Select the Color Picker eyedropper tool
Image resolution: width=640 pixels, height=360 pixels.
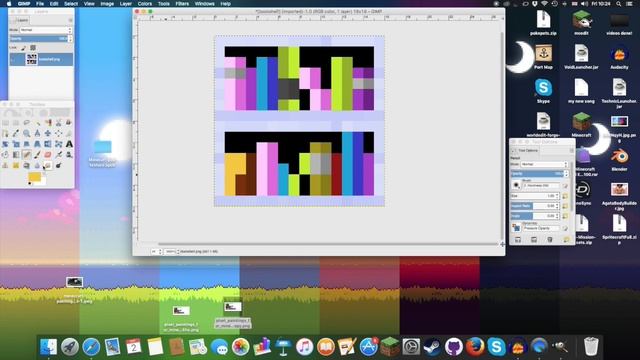tap(16, 133)
